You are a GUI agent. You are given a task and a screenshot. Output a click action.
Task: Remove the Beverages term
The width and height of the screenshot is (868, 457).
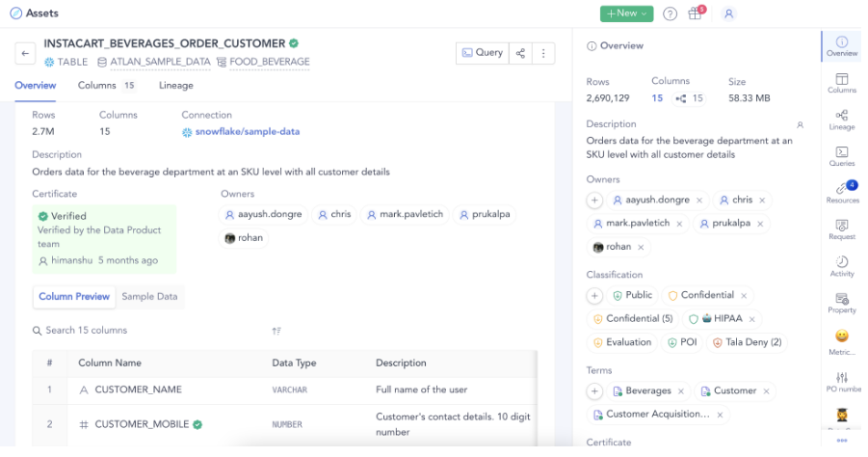(x=681, y=391)
